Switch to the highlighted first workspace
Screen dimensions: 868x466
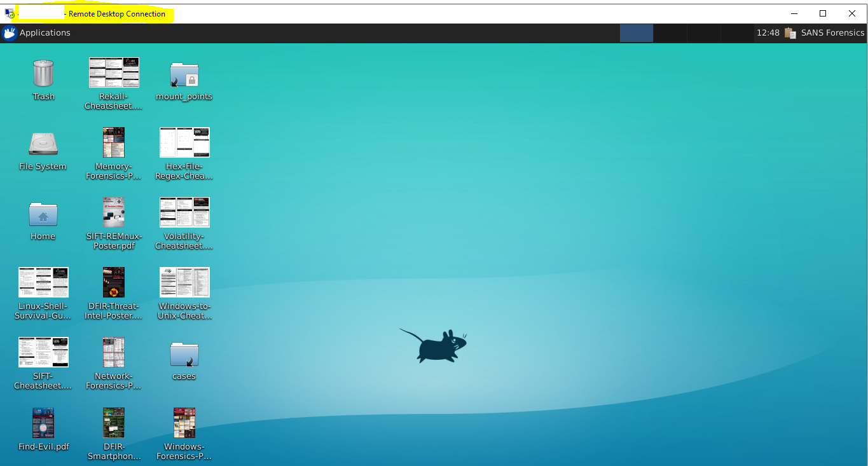(637, 33)
